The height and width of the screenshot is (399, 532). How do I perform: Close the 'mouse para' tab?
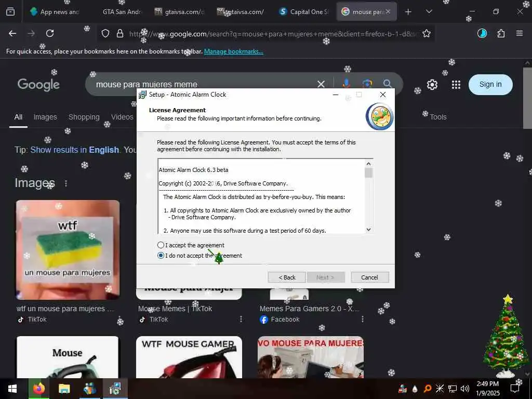(388, 12)
